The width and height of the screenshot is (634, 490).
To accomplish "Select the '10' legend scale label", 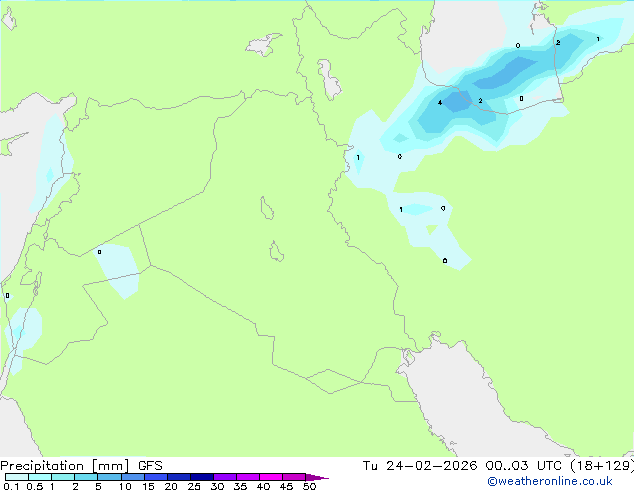I will pos(125,486).
